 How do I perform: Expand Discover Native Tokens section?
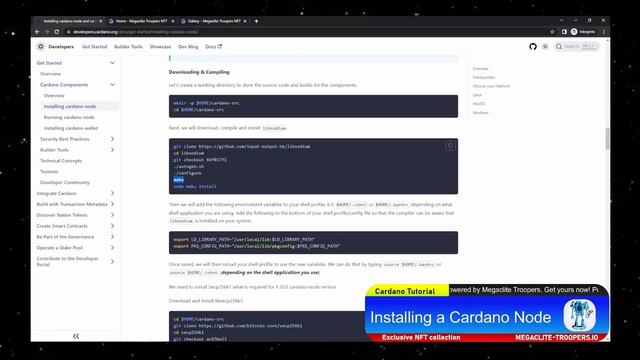click(x=112, y=215)
